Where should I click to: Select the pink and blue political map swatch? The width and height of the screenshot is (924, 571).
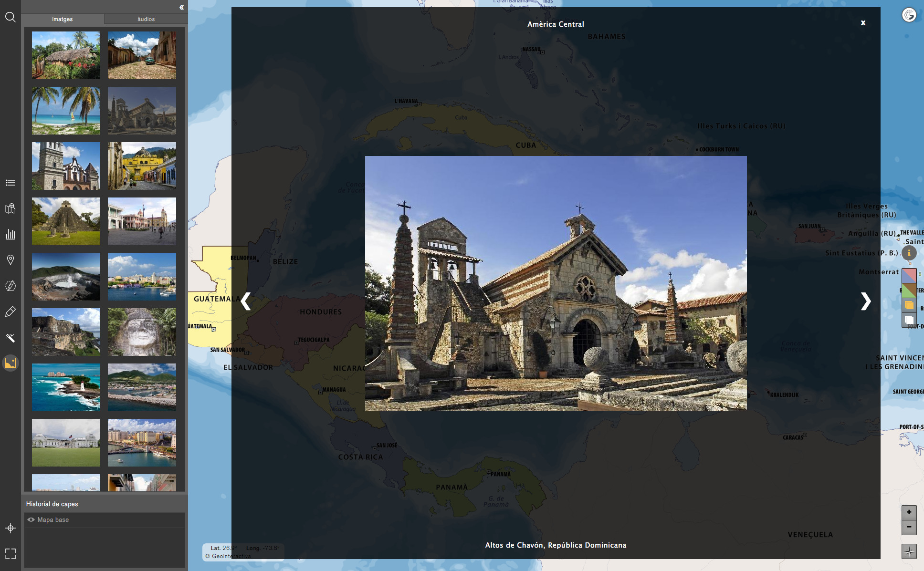909,275
